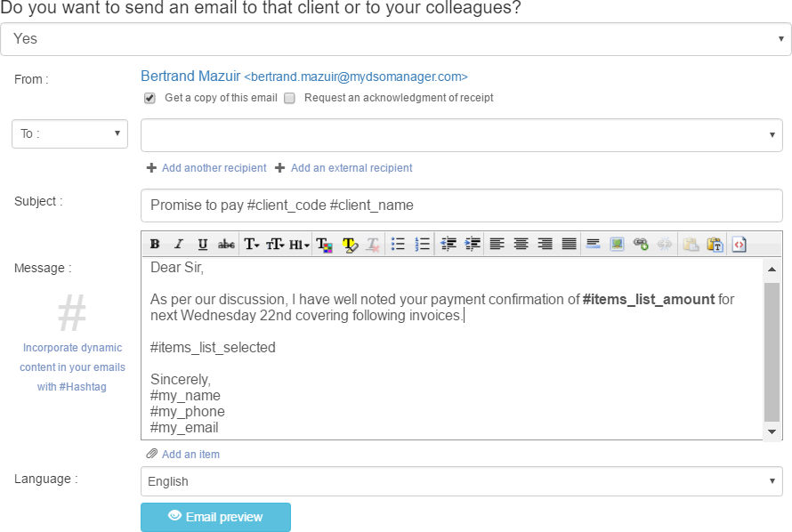The height and width of the screenshot is (532, 792).
Task: Insert a bulleted list
Action: [x=399, y=244]
